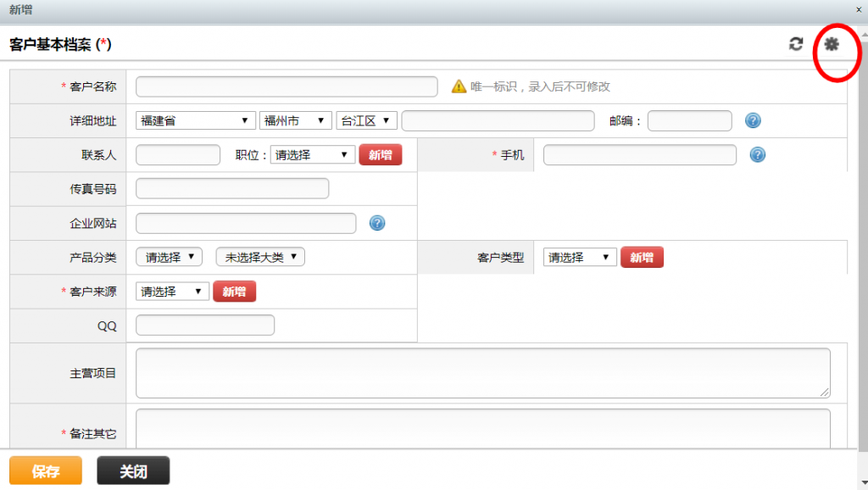Open the 福建省 province dropdown
868x490 pixels.
(x=196, y=120)
